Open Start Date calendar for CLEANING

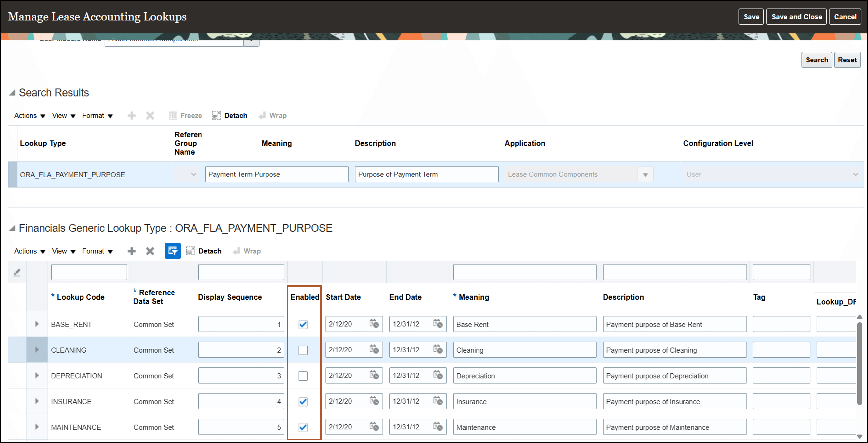(374, 350)
